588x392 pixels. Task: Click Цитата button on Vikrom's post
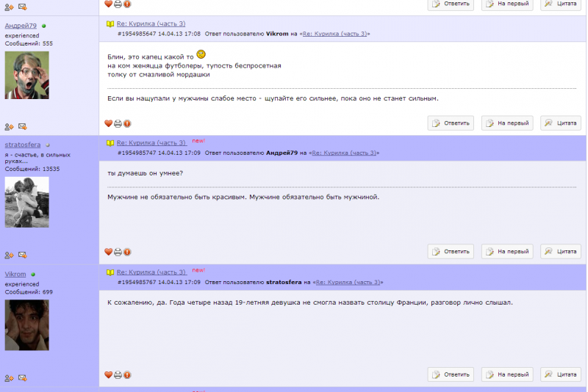click(x=561, y=374)
